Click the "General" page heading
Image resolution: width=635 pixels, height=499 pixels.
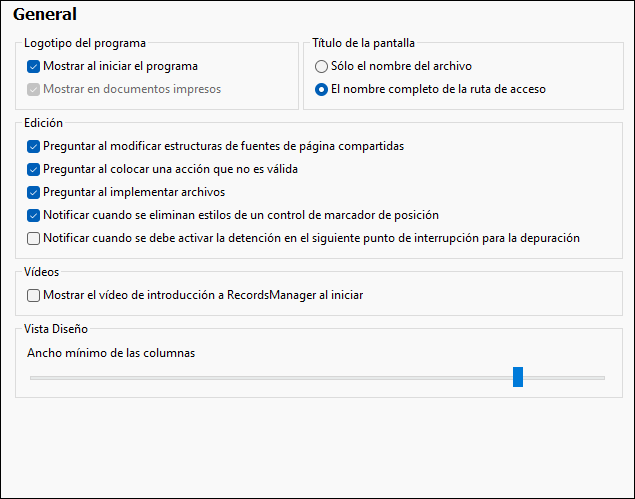[45, 15]
